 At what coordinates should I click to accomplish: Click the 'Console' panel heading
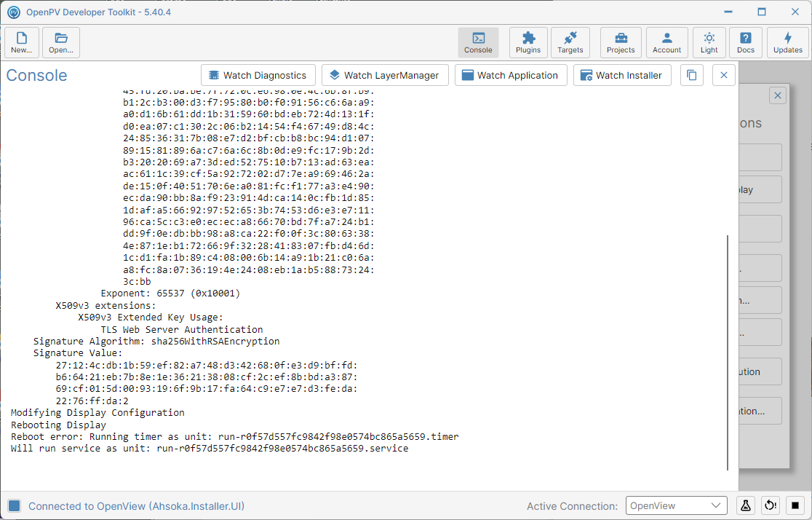click(x=37, y=75)
